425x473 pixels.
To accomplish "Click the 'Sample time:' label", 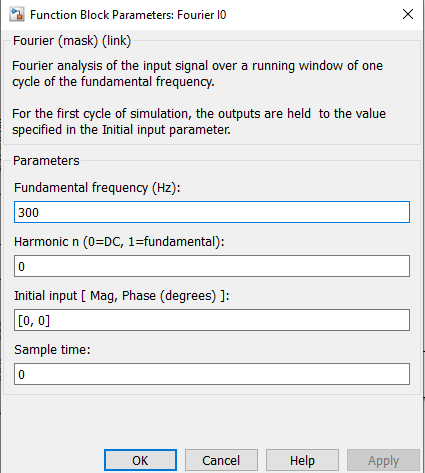I will (x=52, y=350).
